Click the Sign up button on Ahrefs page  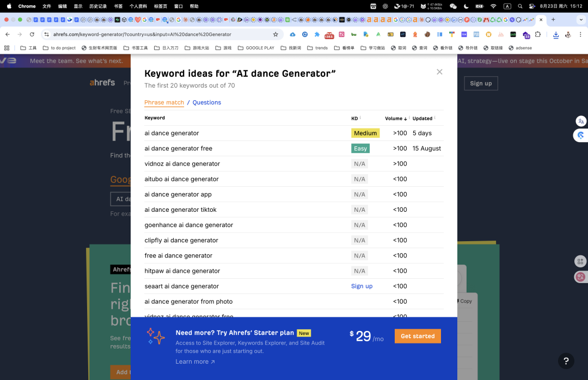coord(481,83)
